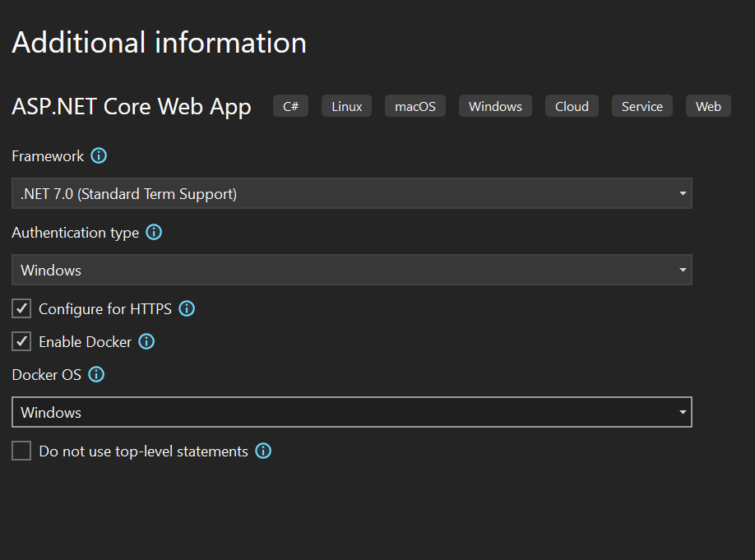Click the Authentication type label text
This screenshot has height=560, width=755.
[x=75, y=233]
